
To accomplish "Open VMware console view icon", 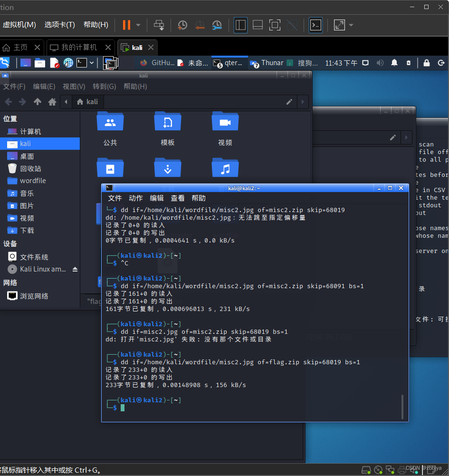I will point(315,25).
